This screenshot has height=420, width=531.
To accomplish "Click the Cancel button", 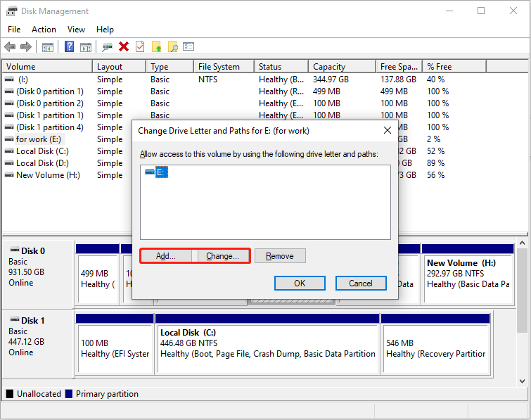I will coord(361,283).
